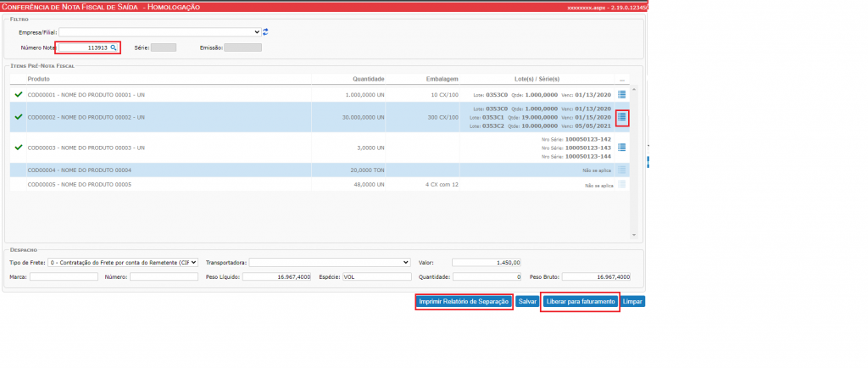The height and width of the screenshot is (368, 868).
Task: Click the Quantidade field in Despacho
Action: tap(486, 276)
